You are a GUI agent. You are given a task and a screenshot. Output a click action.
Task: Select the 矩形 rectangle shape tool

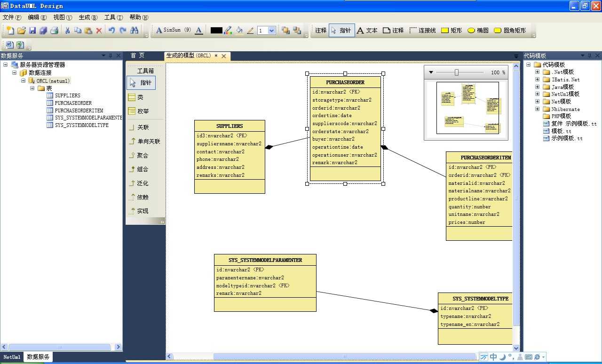coord(451,30)
